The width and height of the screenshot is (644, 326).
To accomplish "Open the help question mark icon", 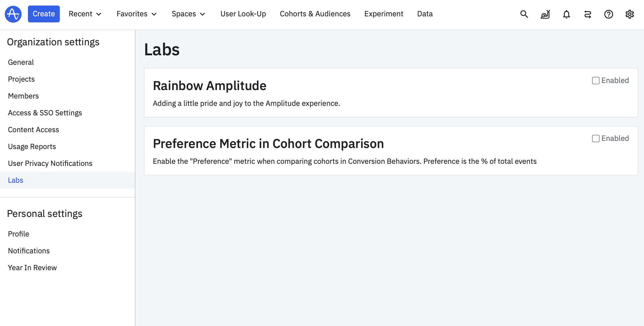I will coord(608,14).
